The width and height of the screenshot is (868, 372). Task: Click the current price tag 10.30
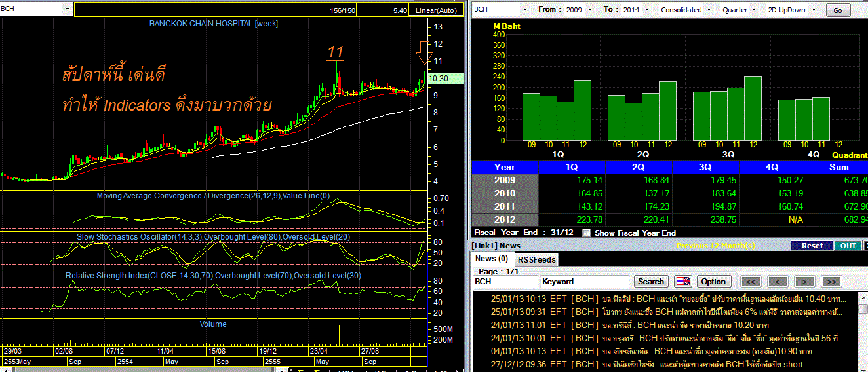[x=446, y=78]
